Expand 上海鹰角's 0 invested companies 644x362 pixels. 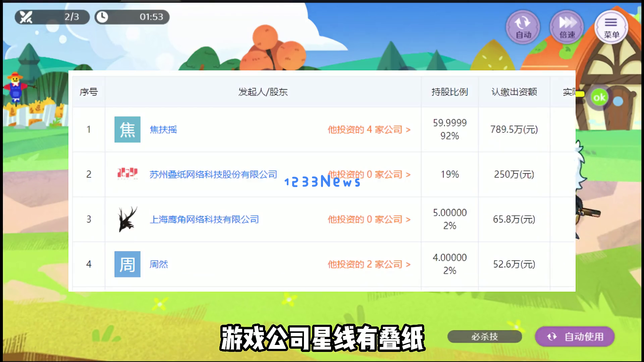click(x=369, y=219)
